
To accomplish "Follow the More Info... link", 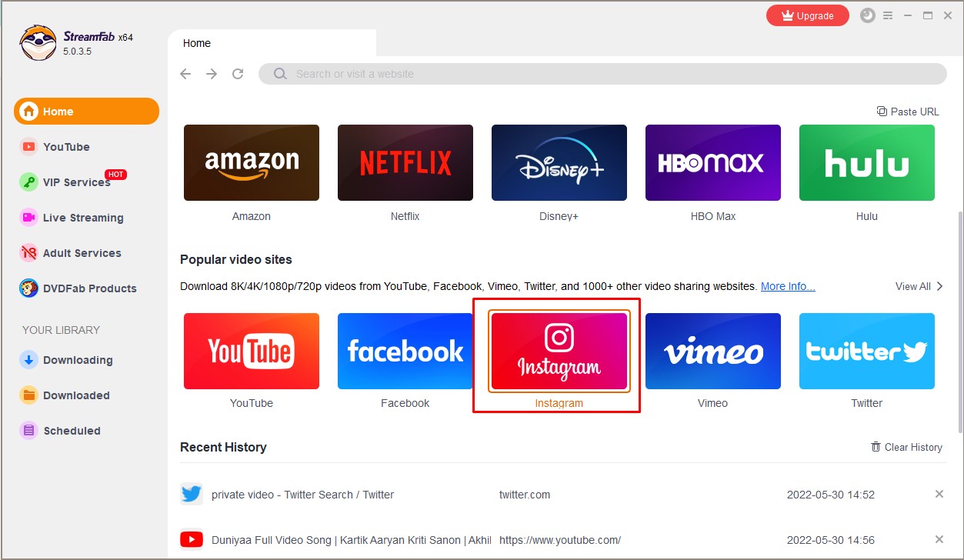I will 788,286.
